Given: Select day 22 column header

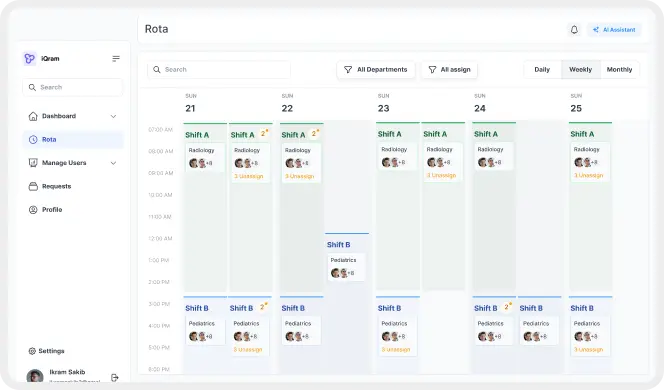Looking at the screenshot, I should 287,103.
